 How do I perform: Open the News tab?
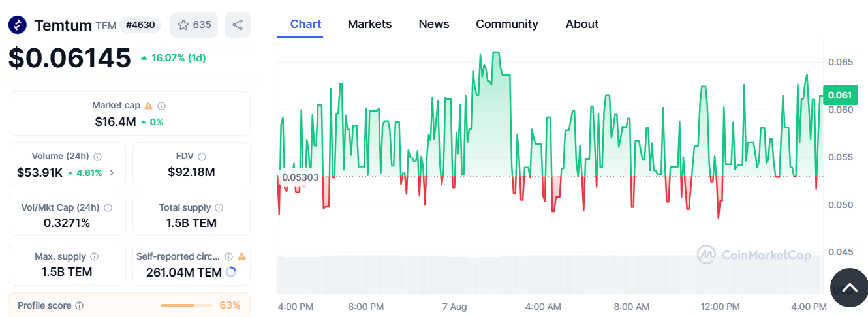click(434, 24)
